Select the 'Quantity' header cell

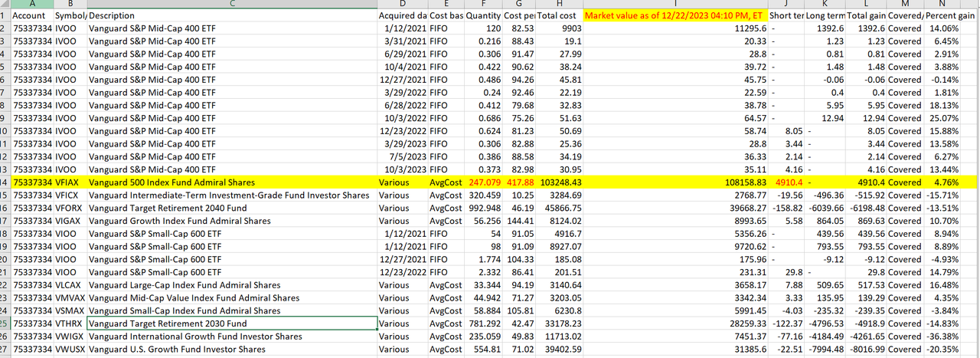click(x=482, y=15)
